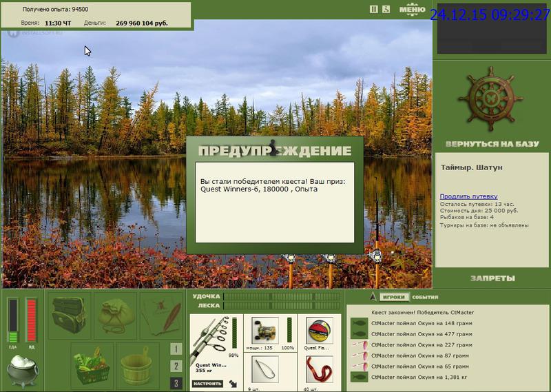Click the pause icon near Меню

pyautogui.click(x=374, y=10)
